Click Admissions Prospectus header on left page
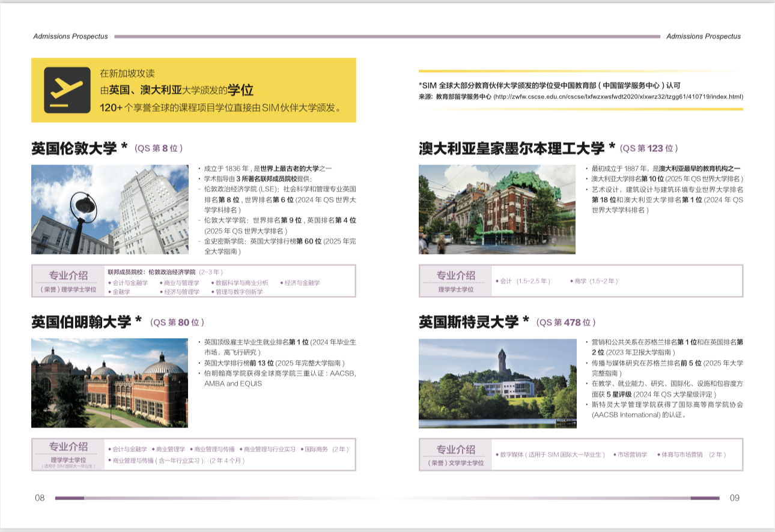This screenshot has height=532, width=775. click(71, 36)
